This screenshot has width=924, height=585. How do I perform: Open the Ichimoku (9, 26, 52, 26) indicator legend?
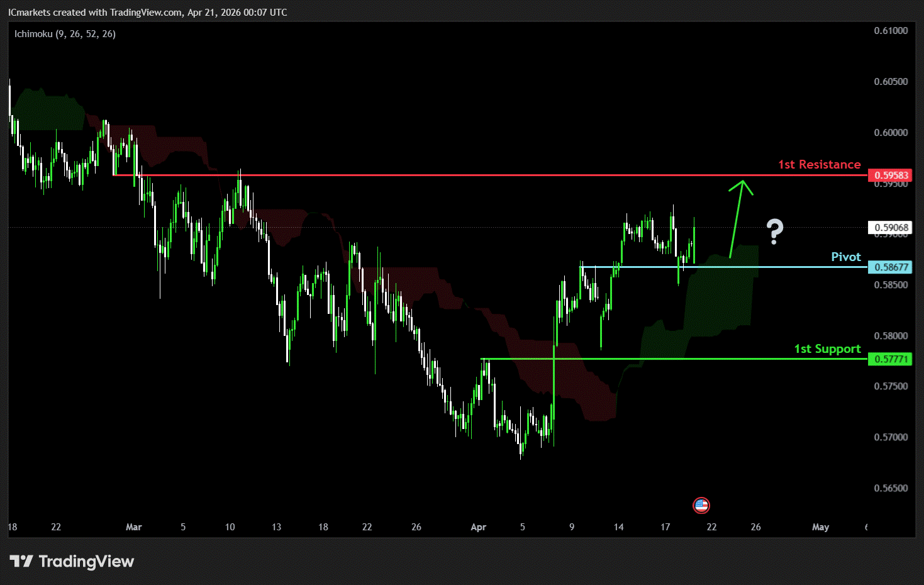(x=65, y=34)
